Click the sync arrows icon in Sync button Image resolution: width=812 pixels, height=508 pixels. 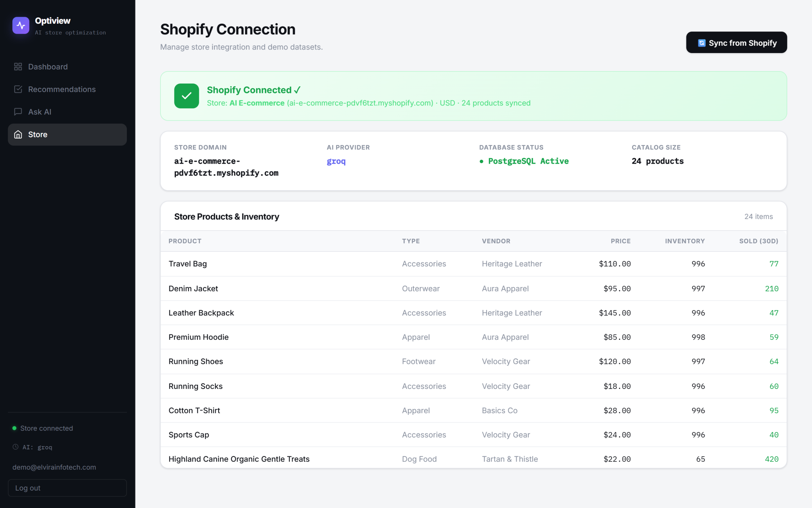click(x=702, y=43)
